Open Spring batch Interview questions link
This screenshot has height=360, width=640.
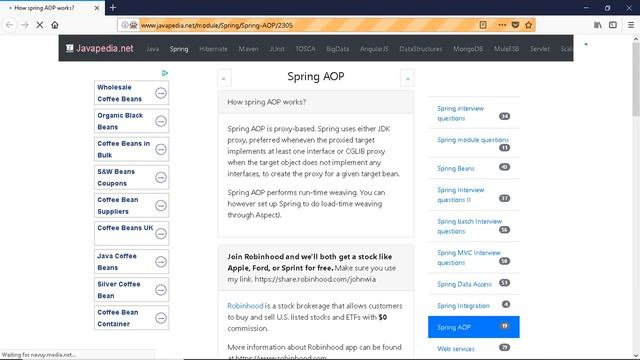(x=469, y=226)
